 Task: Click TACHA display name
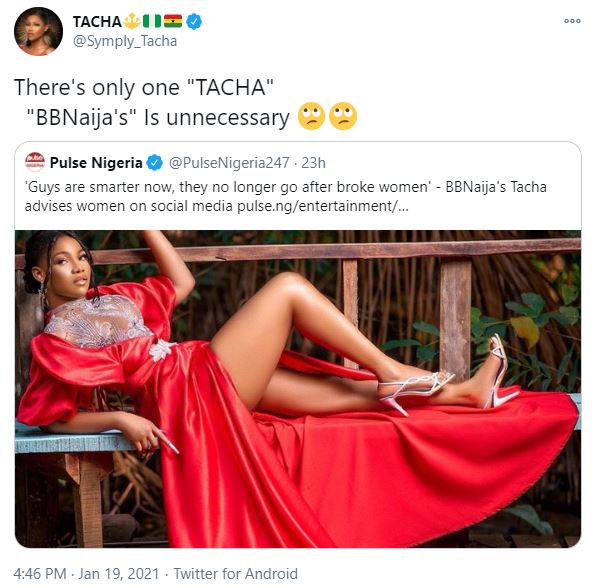point(97,22)
